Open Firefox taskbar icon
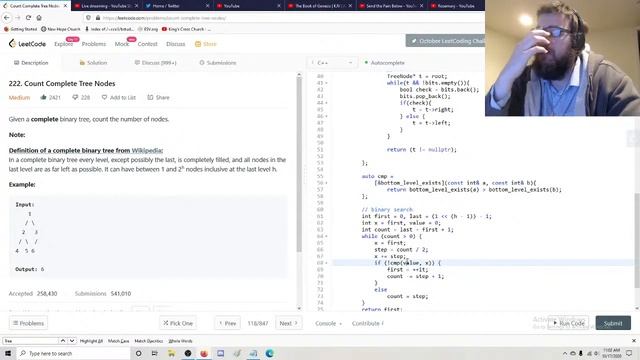The width and height of the screenshot is (640, 360). (204, 353)
